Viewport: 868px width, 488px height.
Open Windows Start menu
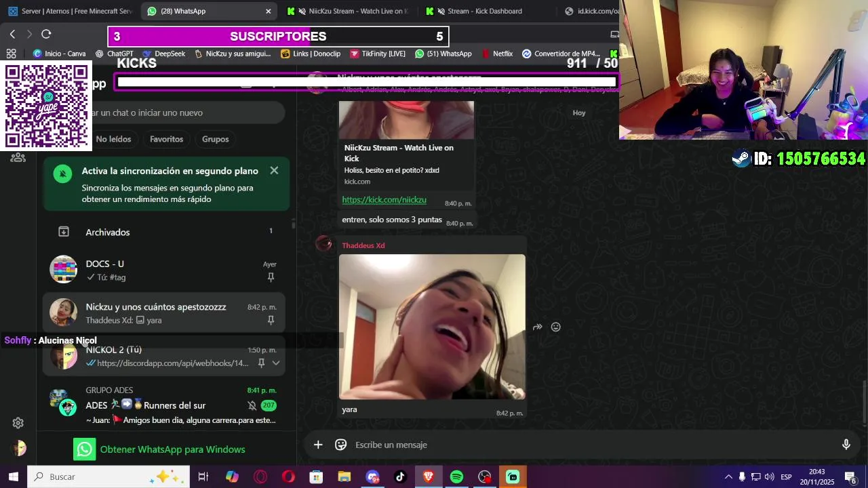click(13, 476)
